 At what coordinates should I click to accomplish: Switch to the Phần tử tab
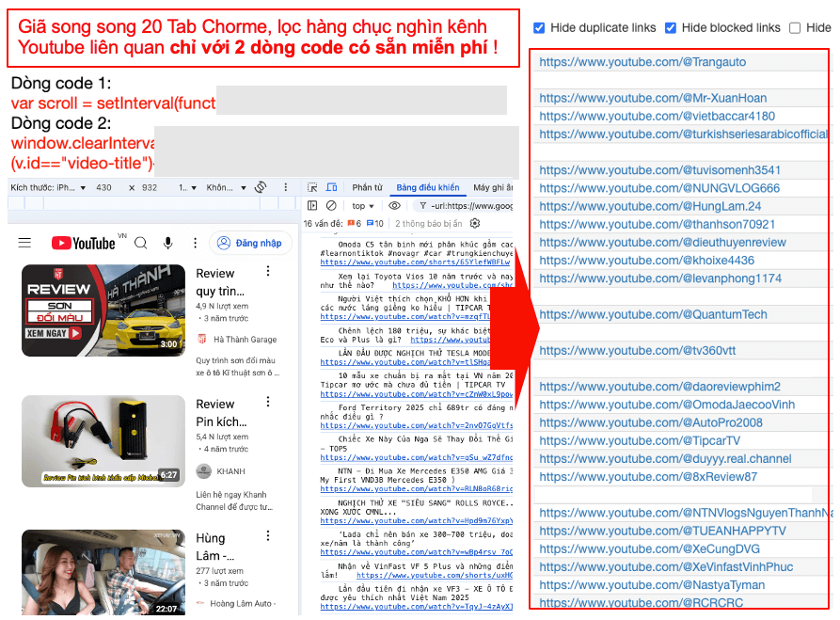point(367,187)
